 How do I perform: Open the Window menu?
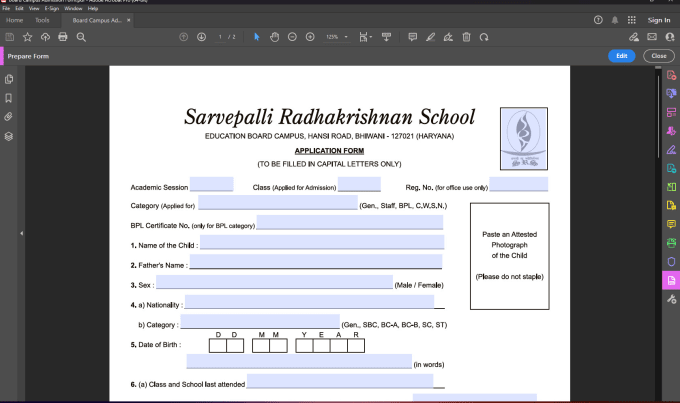point(73,8)
